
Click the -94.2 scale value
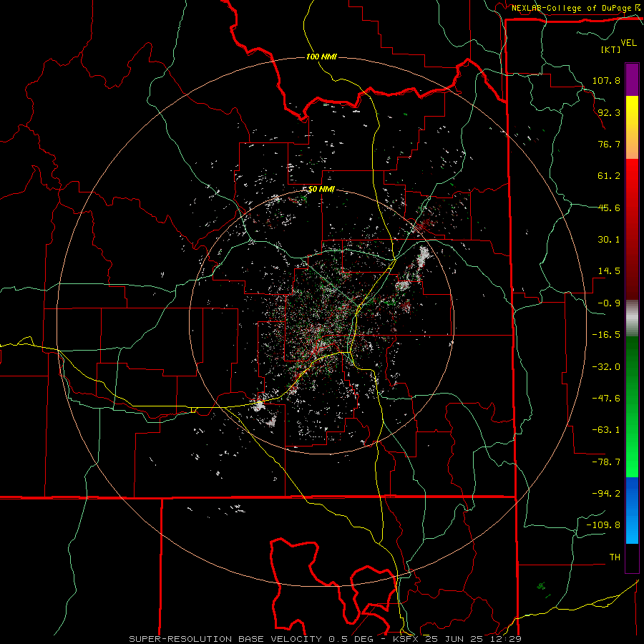[x=606, y=494]
